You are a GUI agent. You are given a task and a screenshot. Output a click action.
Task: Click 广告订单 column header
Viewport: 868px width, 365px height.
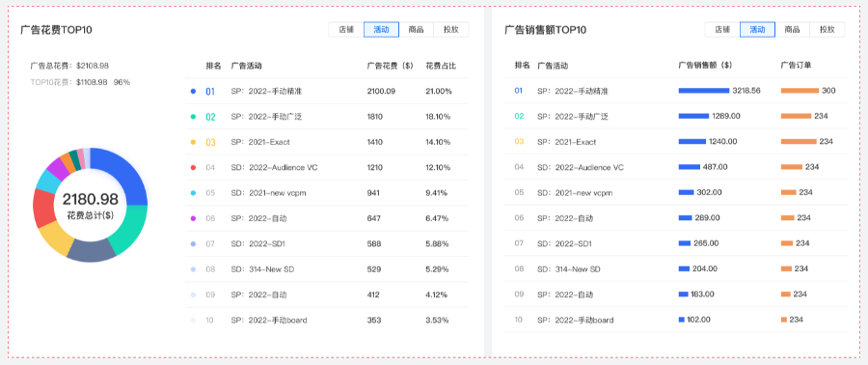[796, 66]
